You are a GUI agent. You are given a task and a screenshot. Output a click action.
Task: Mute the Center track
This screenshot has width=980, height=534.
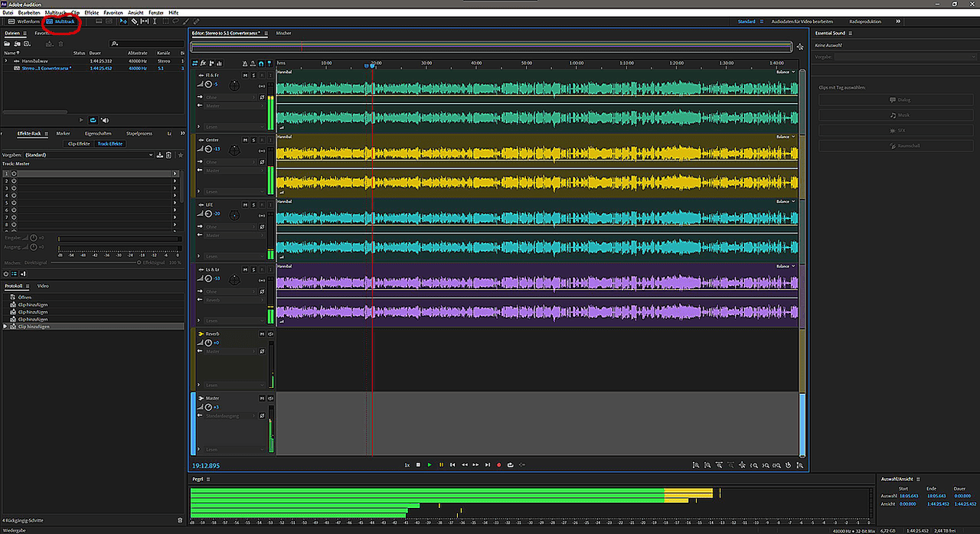click(245, 140)
